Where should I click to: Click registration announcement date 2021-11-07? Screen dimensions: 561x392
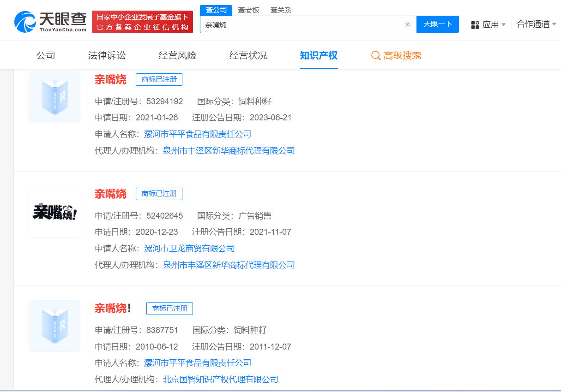click(x=271, y=232)
